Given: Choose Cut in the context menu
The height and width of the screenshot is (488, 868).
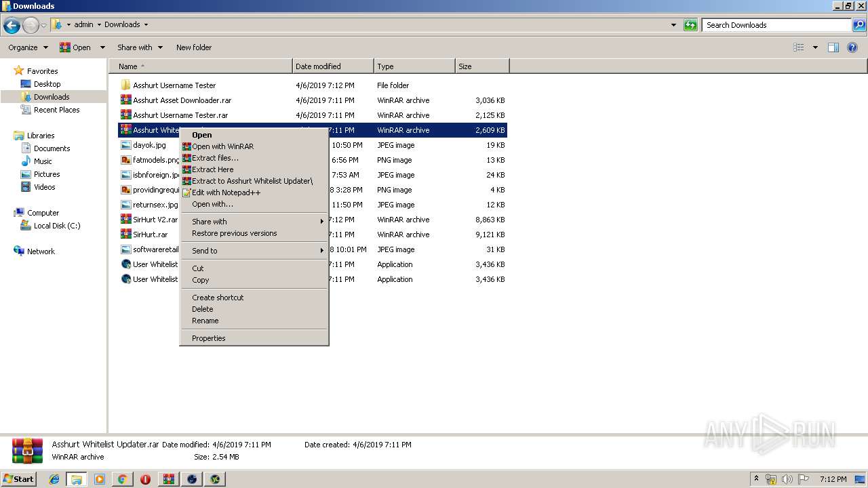Looking at the screenshot, I should [254, 268].
